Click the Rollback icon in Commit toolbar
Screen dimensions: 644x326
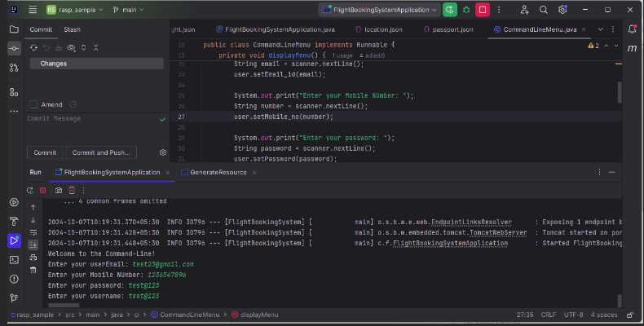click(46, 48)
